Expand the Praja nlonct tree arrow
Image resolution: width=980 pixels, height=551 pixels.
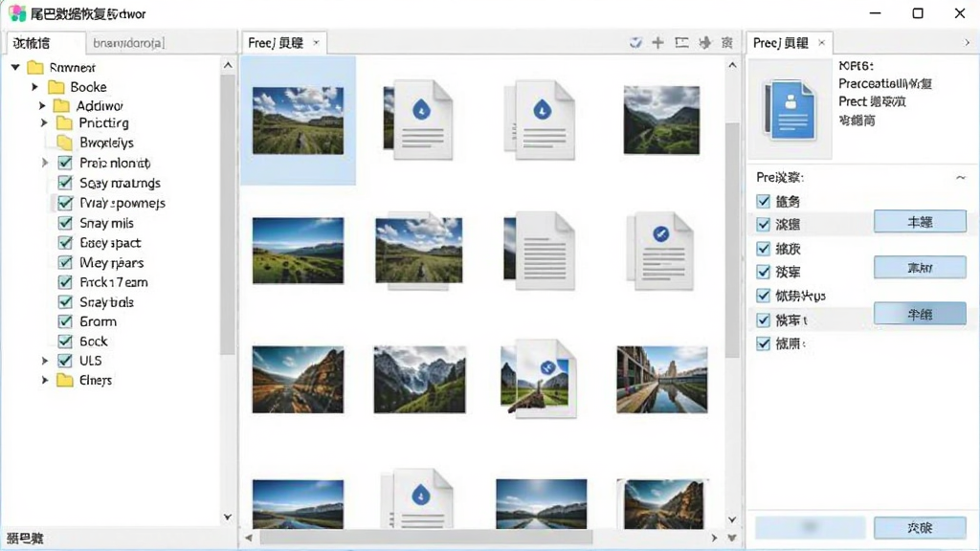[44, 163]
